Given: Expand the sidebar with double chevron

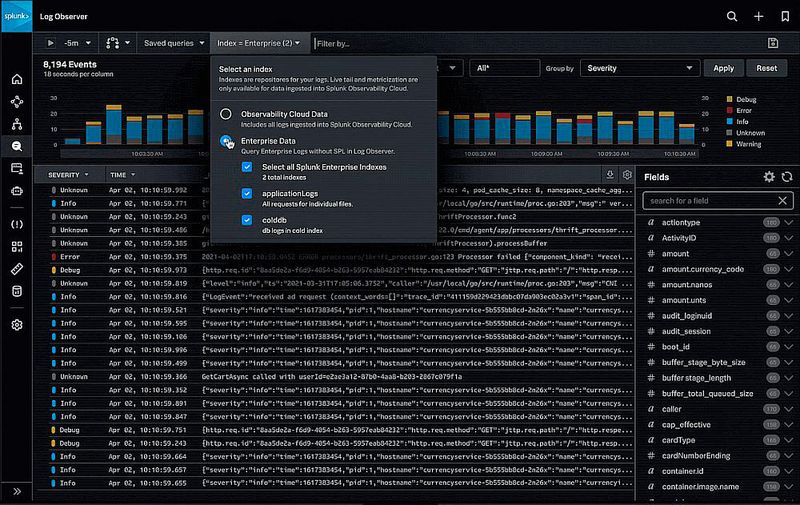Looking at the screenshot, I should click(17, 492).
